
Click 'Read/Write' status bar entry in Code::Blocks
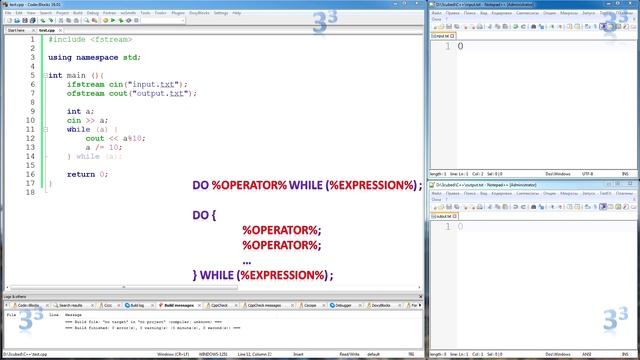349,354
